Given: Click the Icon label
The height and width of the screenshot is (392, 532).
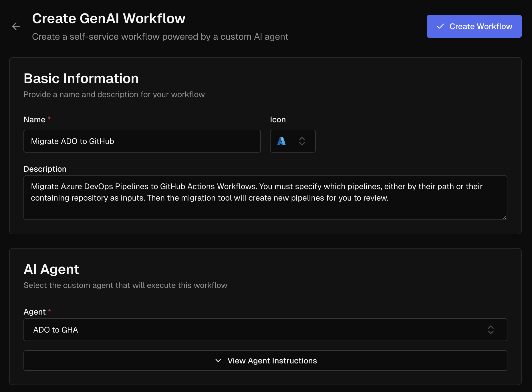Looking at the screenshot, I should (x=277, y=119).
